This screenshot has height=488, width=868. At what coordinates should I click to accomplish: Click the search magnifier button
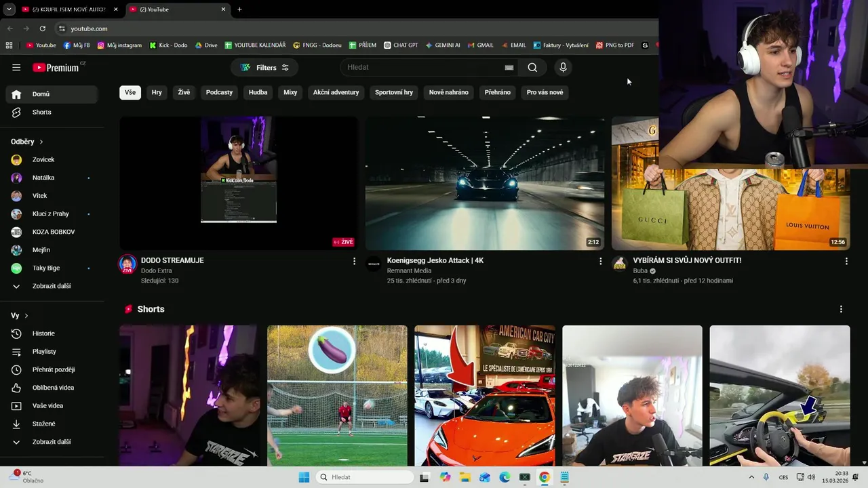pos(532,67)
